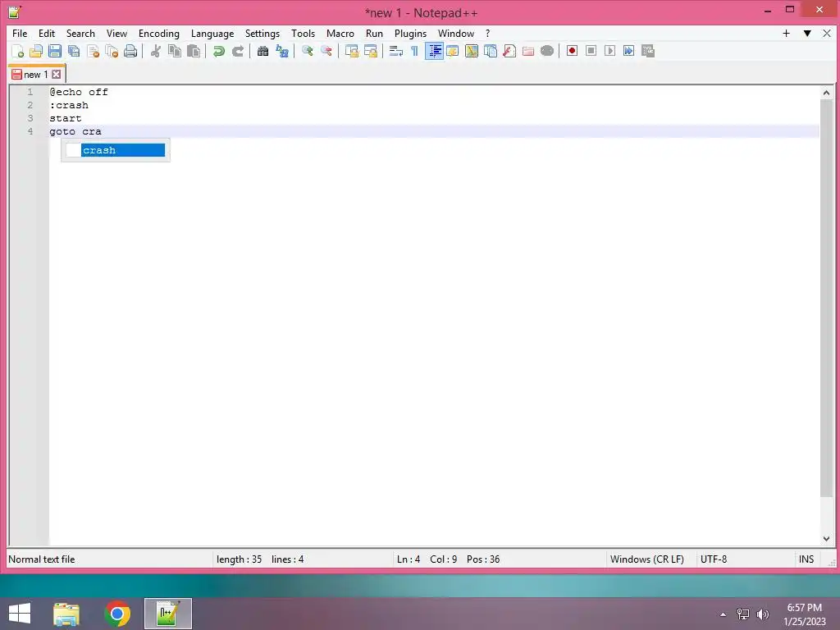Open Google Chrome from the taskbar
Screen dimensions: 840x630
(117, 614)
